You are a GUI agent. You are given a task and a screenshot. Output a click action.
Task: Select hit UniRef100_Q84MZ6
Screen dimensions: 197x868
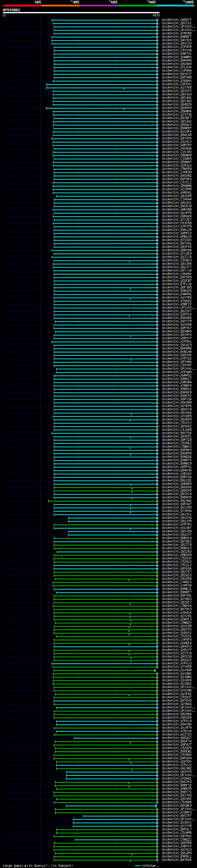177,104
